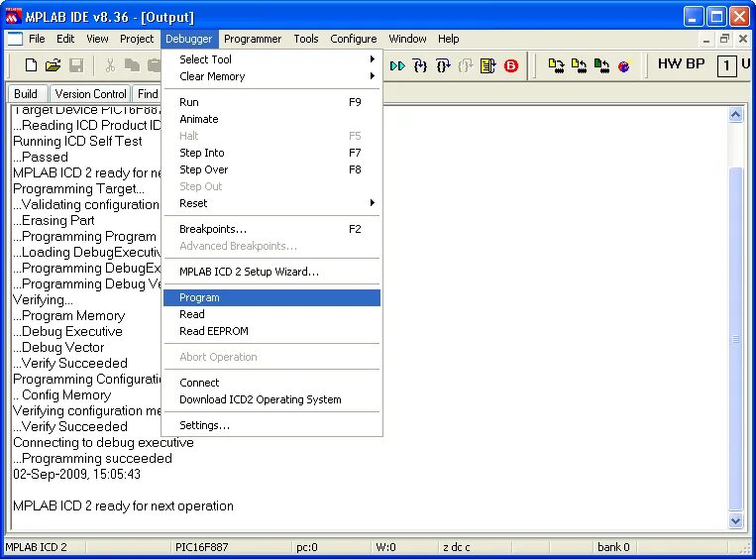
Task: Click the Reset processor toolbar icon
Action: (487, 65)
